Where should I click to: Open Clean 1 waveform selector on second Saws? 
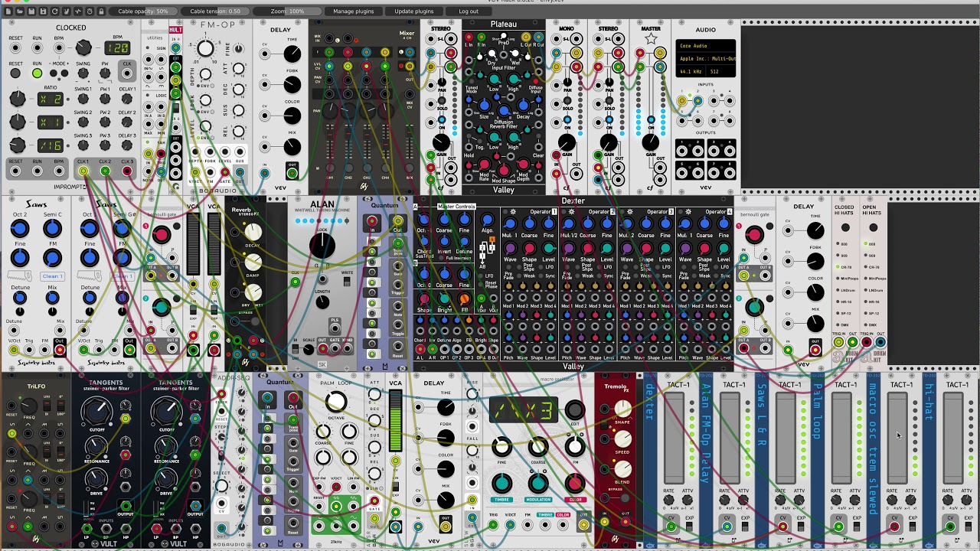[122, 276]
